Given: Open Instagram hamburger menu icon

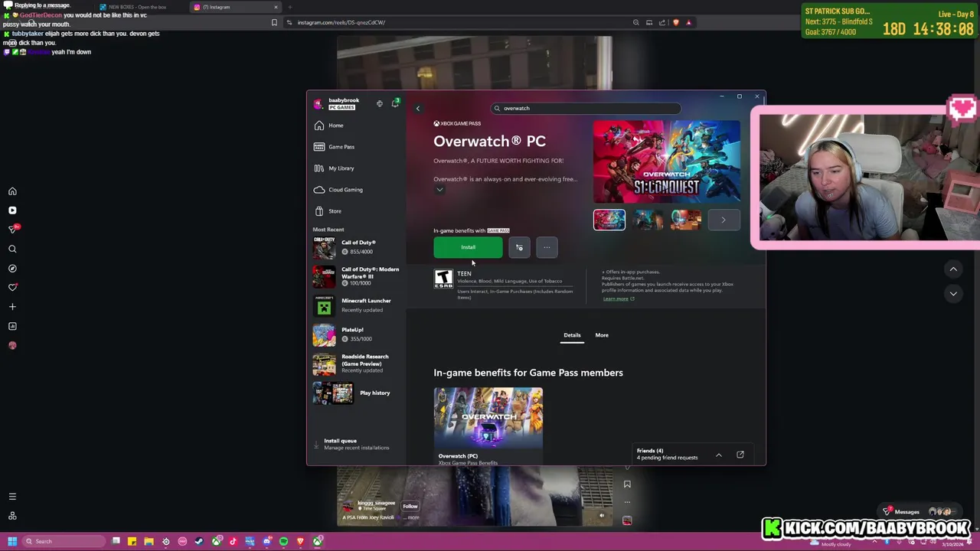Looking at the screenshot, I should point(12,497).
